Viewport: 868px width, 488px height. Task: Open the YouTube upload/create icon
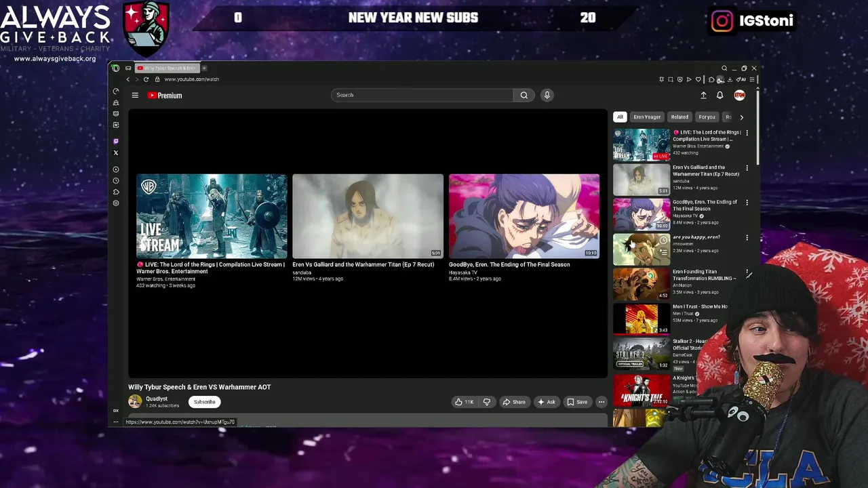[703, 96]
